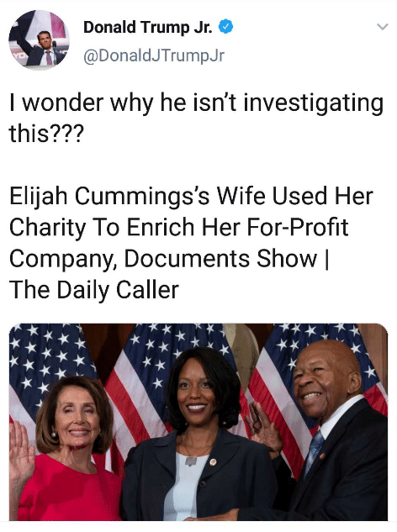Click the round lapel pin on the blazer
Screen dimensions: 397x532
click(213, 461)
